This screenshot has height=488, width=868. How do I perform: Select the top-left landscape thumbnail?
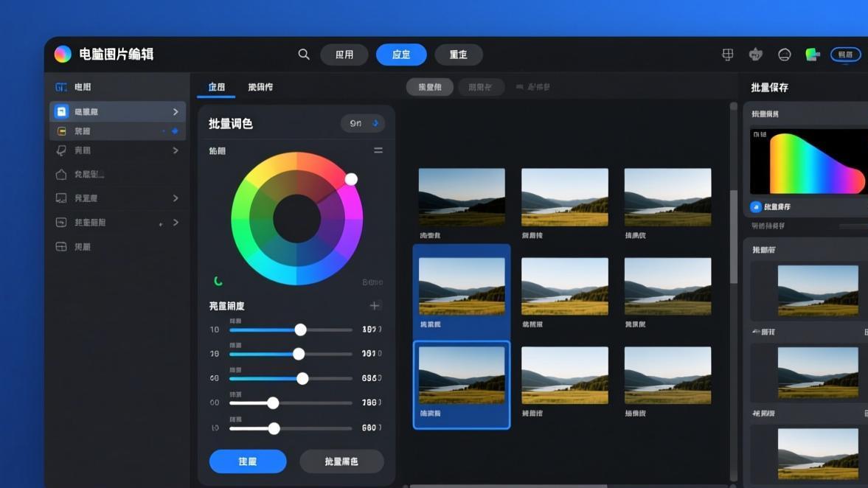click(462, 197)
